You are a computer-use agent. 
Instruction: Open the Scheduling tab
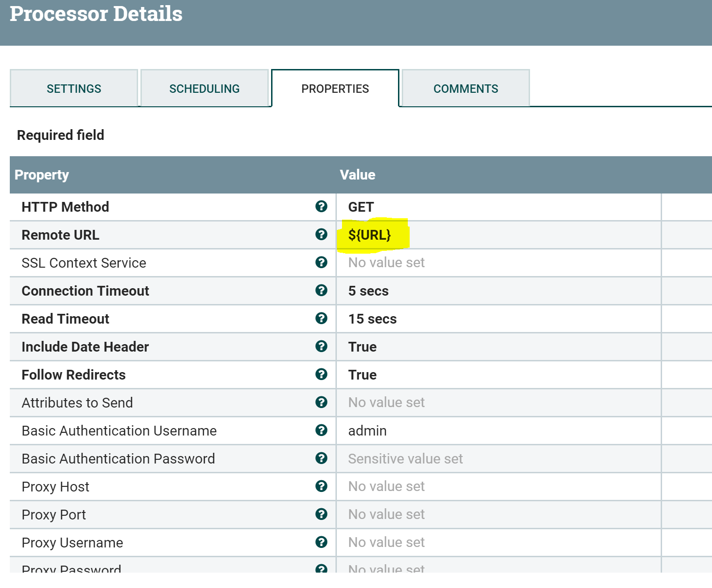204,89
